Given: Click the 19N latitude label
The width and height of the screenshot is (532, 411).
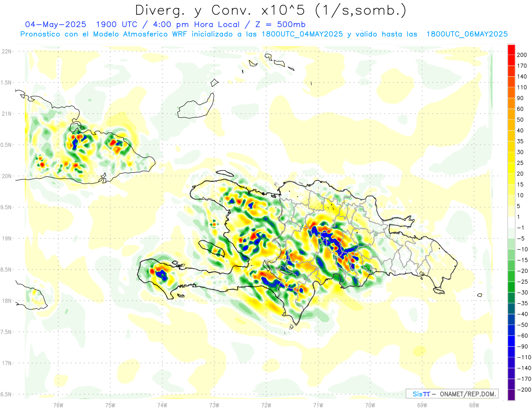Looking at the screenshot, I should [6, 239].
